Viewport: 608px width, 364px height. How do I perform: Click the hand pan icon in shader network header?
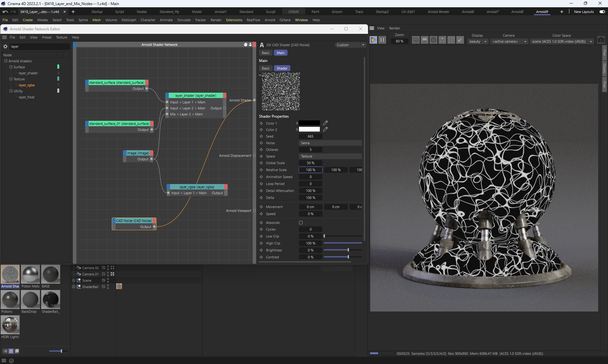pyautogui.click(x=245, y=45)
